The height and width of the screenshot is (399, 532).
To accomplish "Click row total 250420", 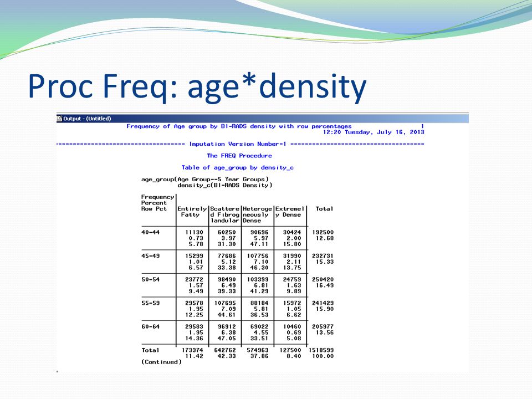I will click(x=323, y=279).
